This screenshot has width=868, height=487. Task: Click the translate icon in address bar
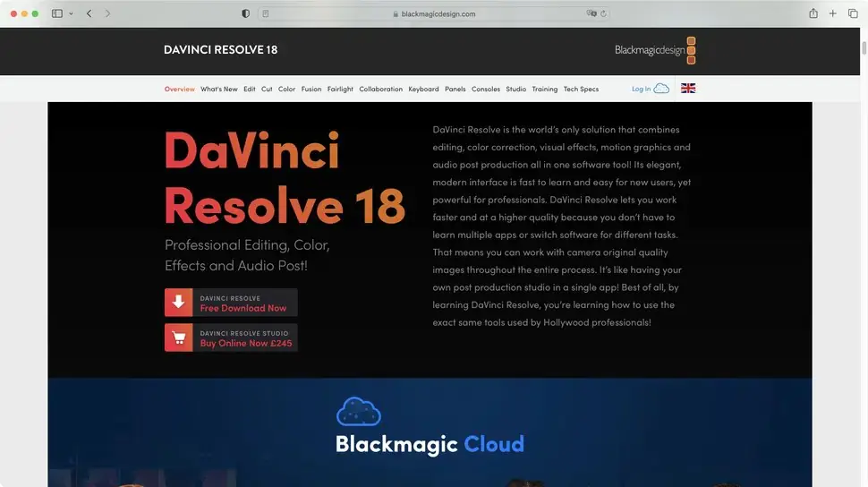[591, 13]
